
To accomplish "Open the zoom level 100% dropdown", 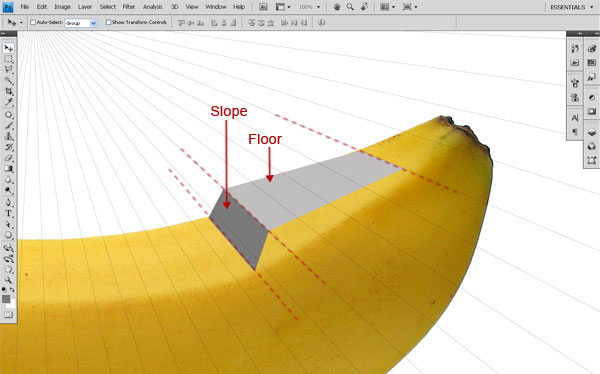I will tap(309, 7).
